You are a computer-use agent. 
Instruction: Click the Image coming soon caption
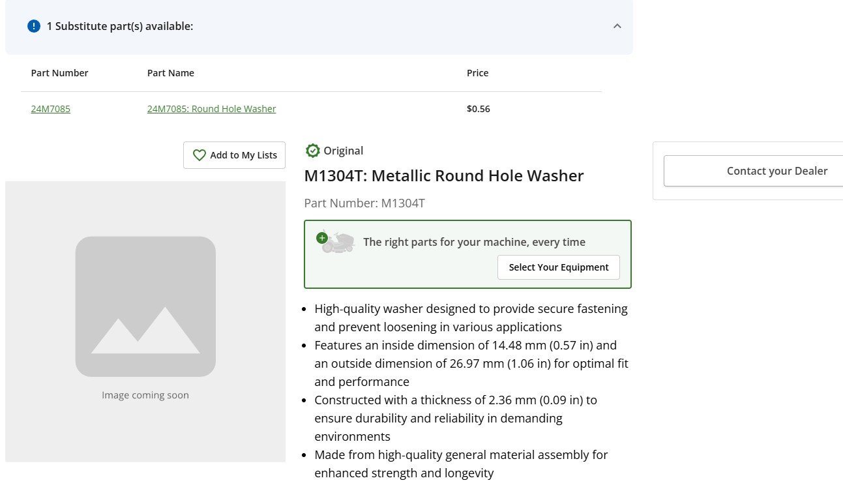pyautogui.click(x=145, y=395)
